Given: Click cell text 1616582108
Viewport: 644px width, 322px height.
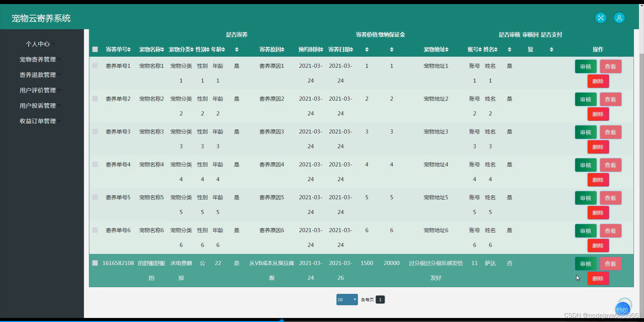Looking at the screenshot, I should point(118,263).
